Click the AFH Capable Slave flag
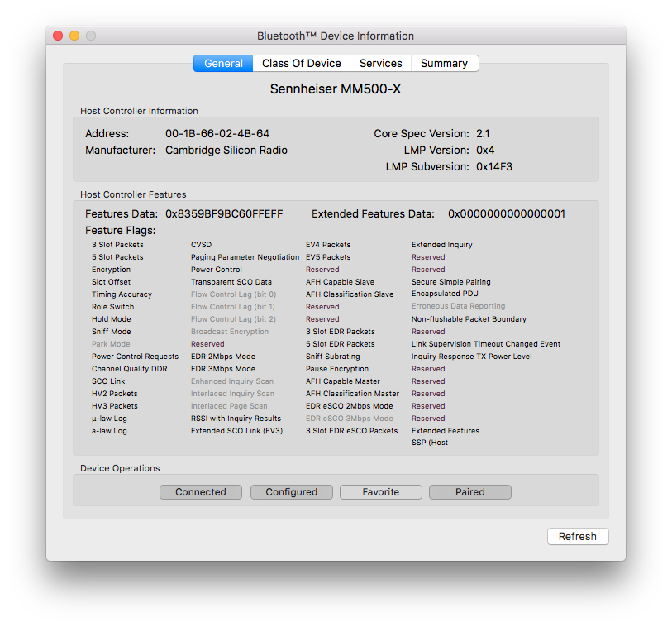The height and width of the screenshot is (627, 672). click(340, 282)
